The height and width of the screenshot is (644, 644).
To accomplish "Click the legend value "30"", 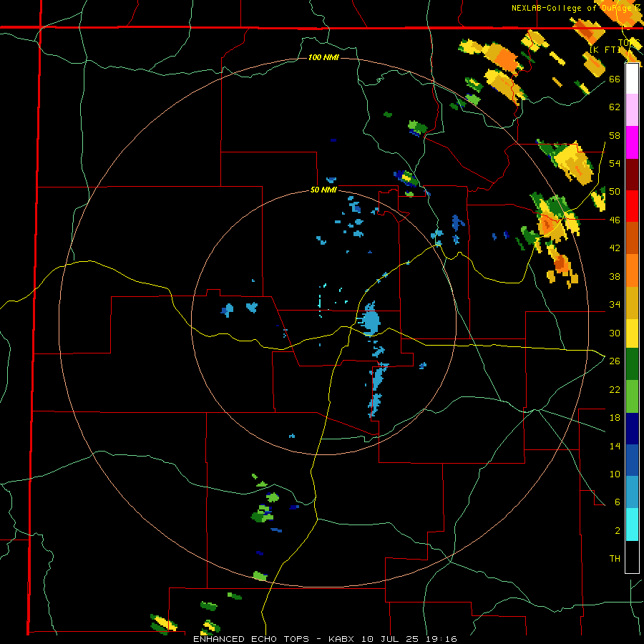I will point(615,333).
